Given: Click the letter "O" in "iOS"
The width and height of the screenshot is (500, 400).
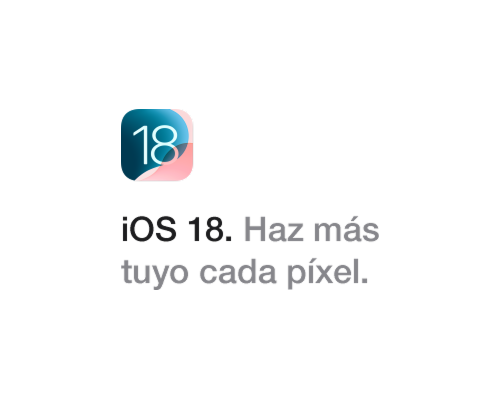Looking at the screenshot, I should 142,229.
